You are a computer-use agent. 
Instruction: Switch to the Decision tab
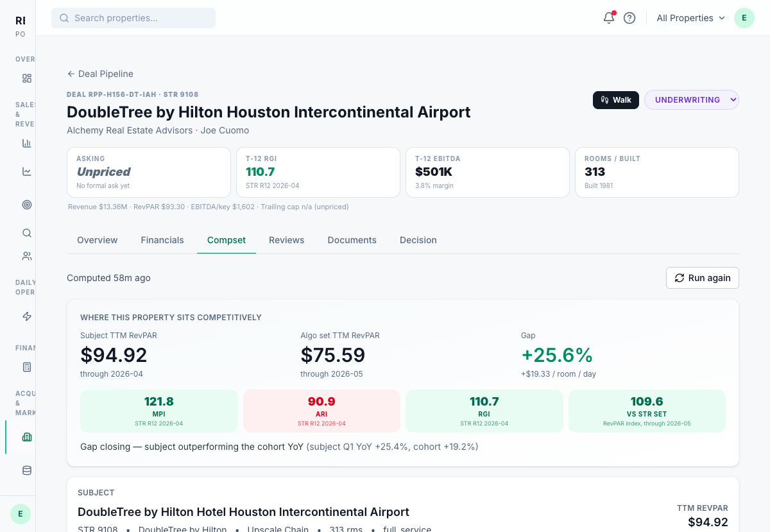[x=418, y=240]
